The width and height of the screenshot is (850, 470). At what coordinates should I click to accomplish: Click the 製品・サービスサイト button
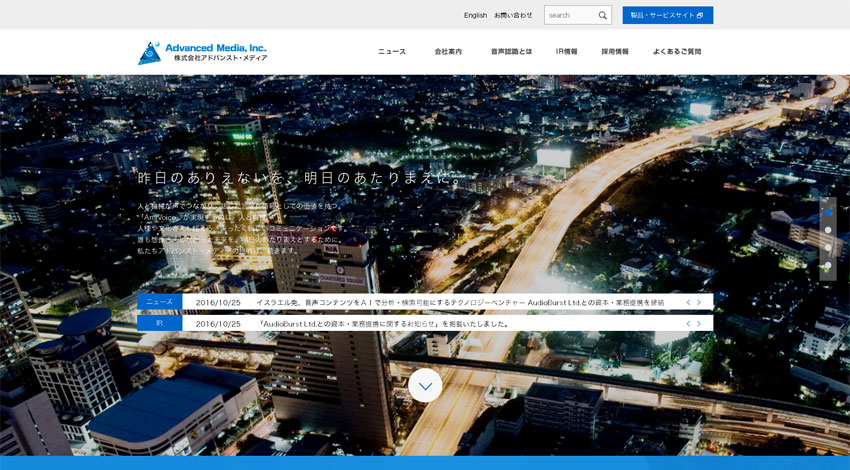(667, 16)
